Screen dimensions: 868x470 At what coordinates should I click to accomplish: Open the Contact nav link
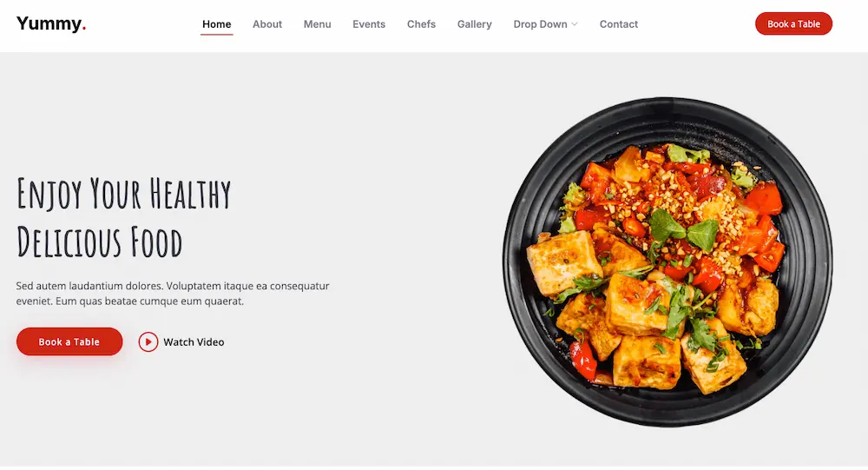[x=619, y=24]
